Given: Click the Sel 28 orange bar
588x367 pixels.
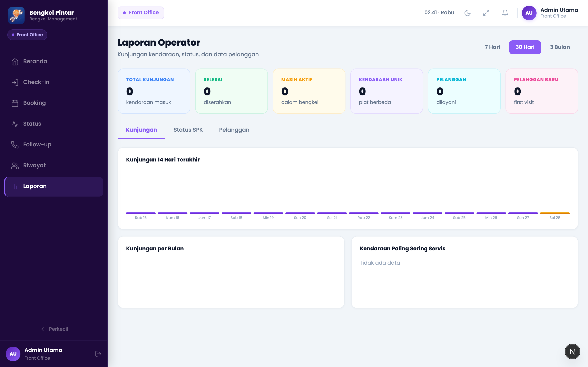Looking at the screenshot, I should point(555,213).
